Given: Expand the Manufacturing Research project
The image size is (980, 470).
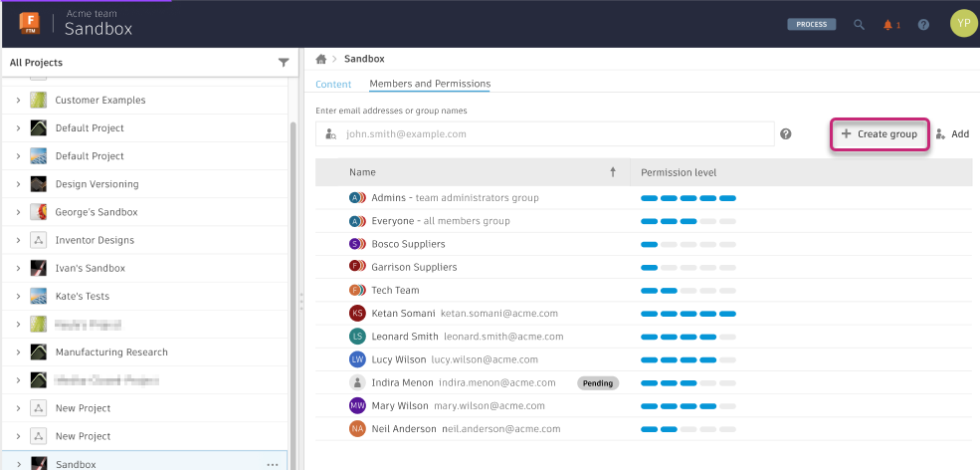Looking at the screenshot, I should coord(18,352).
